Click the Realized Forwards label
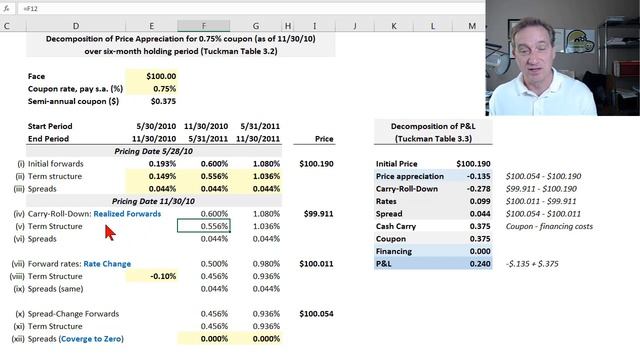Screen dimensions: 640x360 point(127,214)
